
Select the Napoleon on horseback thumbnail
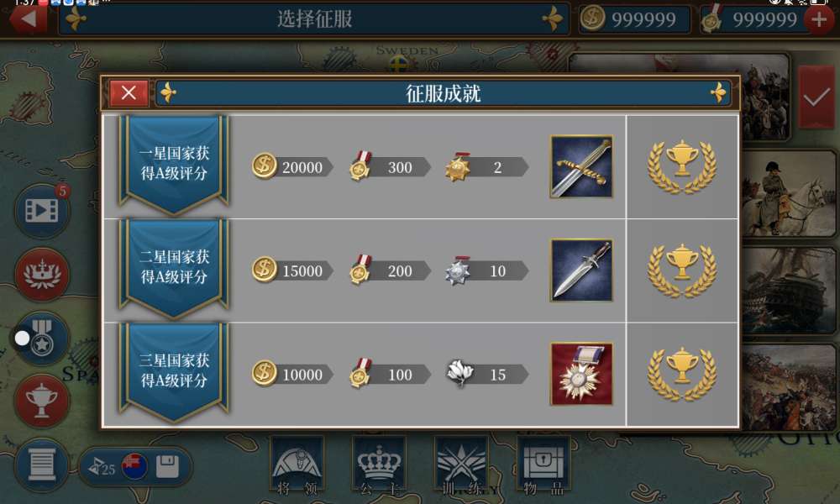(789, 194)
